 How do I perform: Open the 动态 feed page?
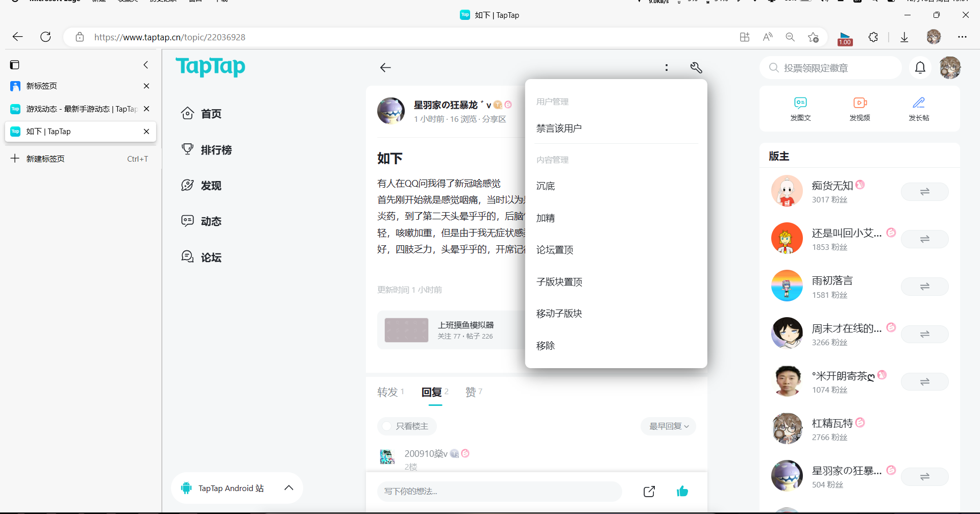coord(202,221)
